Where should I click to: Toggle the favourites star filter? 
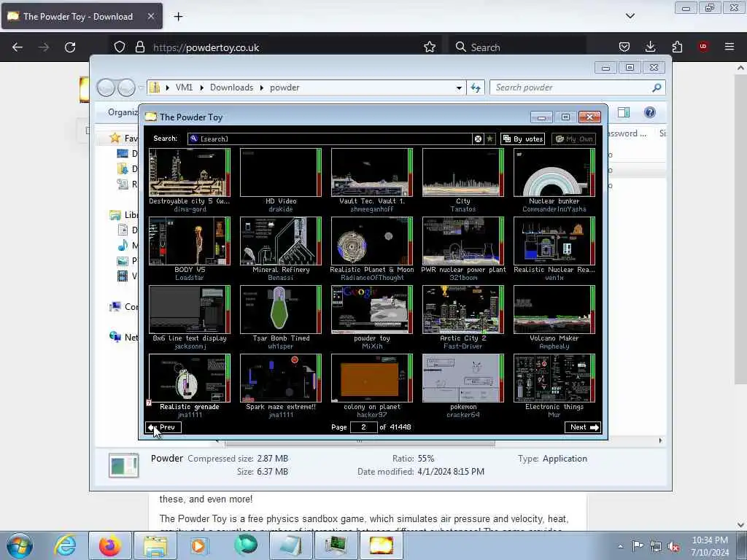click(489, 139)
